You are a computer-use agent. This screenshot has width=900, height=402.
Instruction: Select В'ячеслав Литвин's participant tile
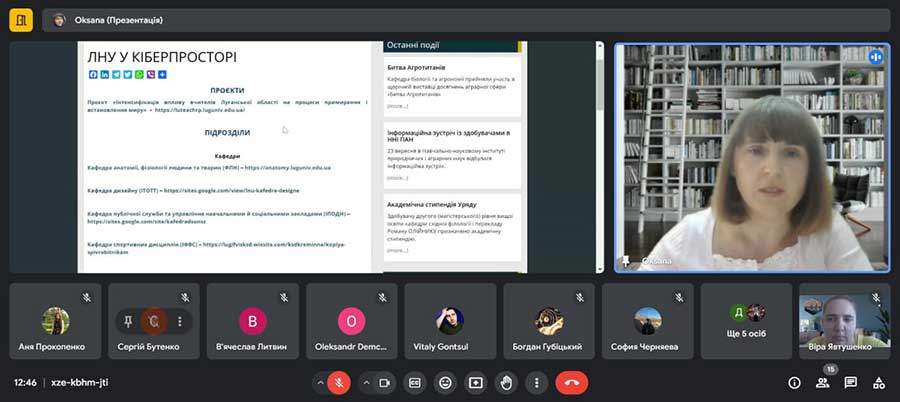coord(253,321)
